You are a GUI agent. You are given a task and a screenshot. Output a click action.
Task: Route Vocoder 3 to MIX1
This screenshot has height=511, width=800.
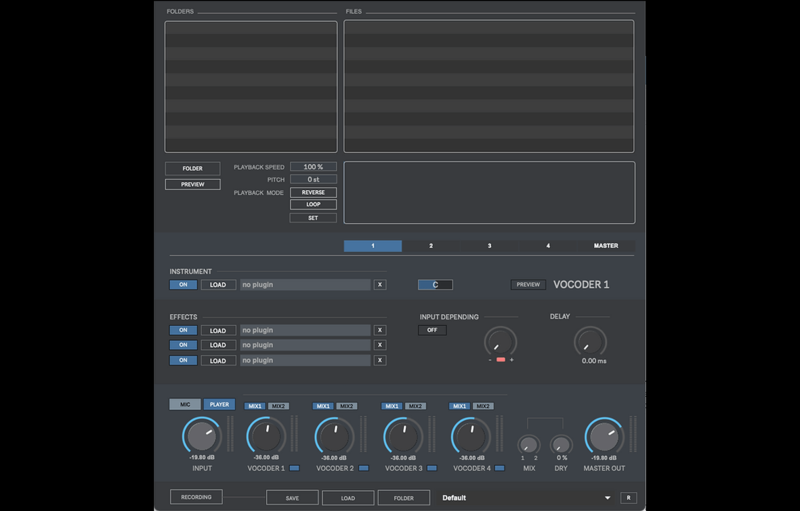[x=391, y=406]
